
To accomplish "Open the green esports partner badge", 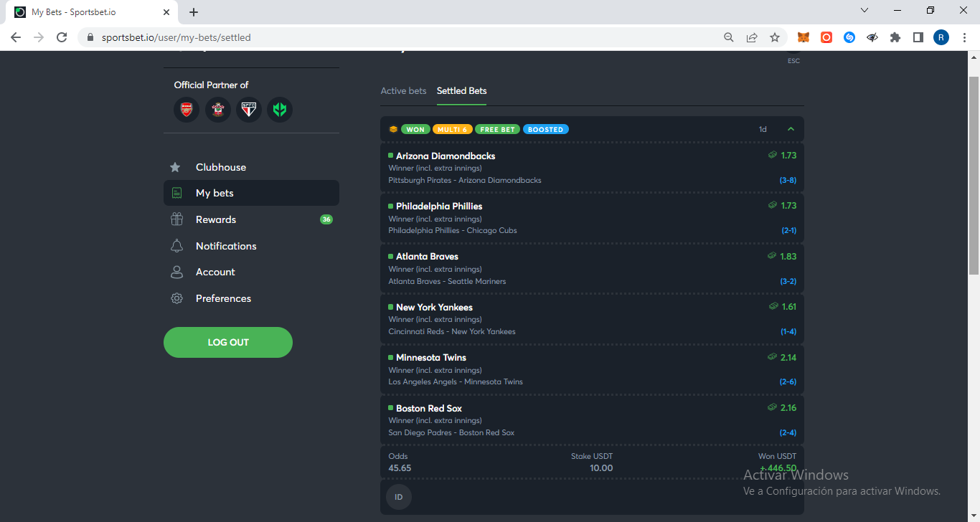I will click(x=280, y=110).
